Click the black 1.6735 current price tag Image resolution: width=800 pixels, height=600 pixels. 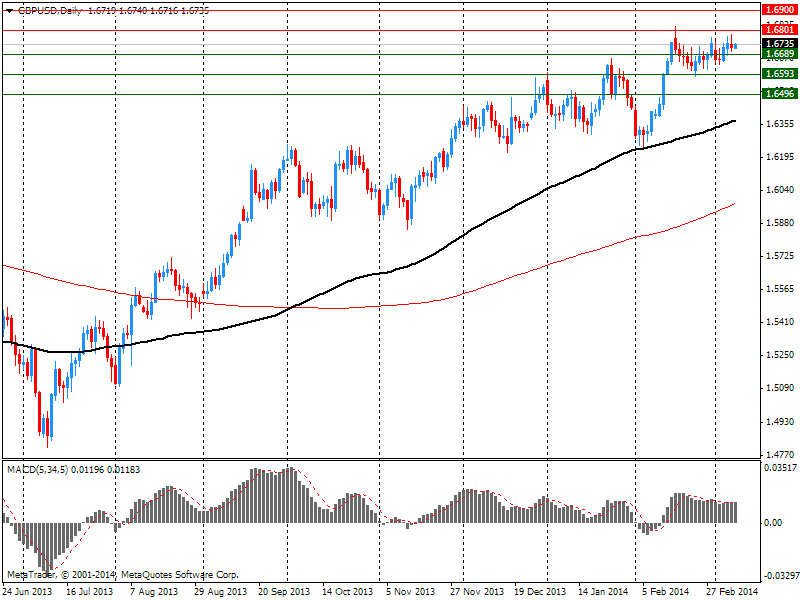click(779, 44)
